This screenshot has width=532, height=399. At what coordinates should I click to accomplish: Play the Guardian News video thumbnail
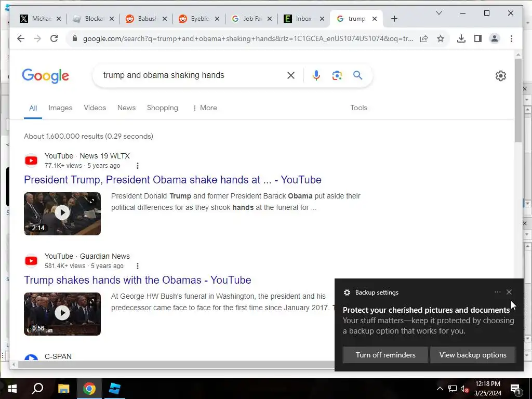(62, 314)
